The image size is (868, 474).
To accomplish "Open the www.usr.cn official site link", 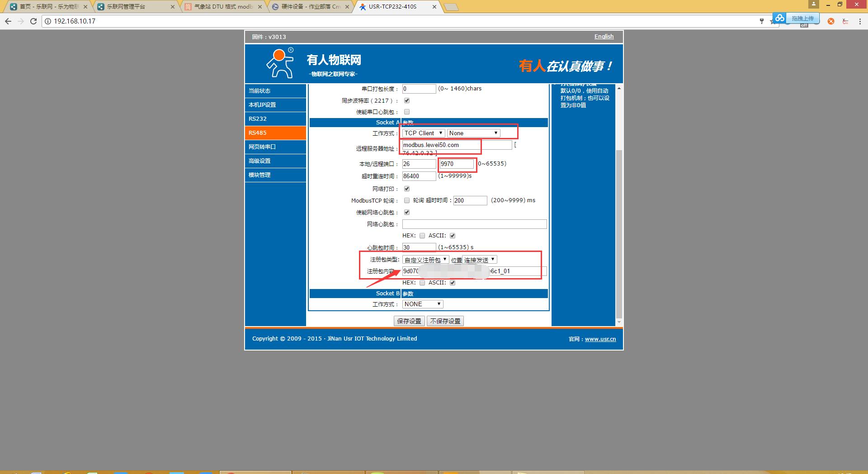I will pos(600,339).
